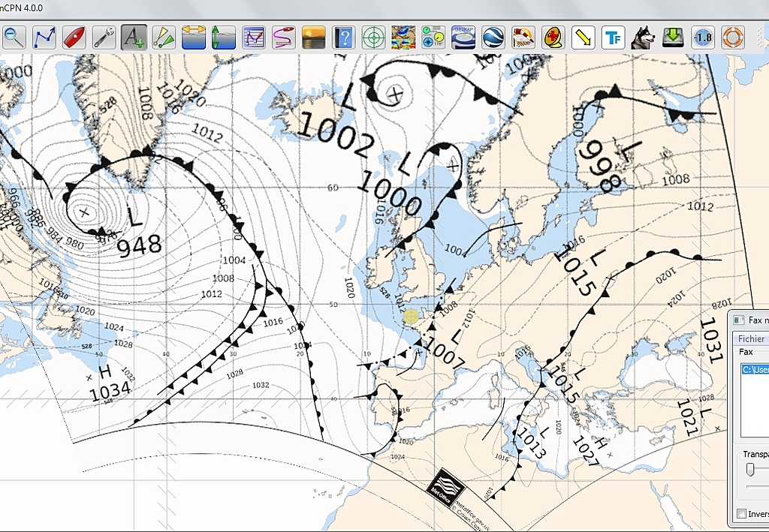This screenshot has height=532, width=769.
Task: Click the GE2KAP toolbar icon
Action: coord(463,38)
